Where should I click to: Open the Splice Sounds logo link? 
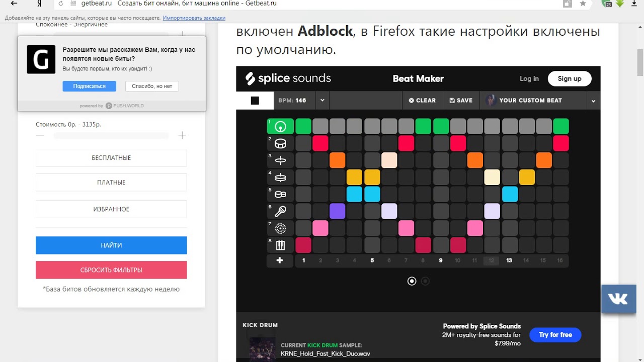click(288, 78)
